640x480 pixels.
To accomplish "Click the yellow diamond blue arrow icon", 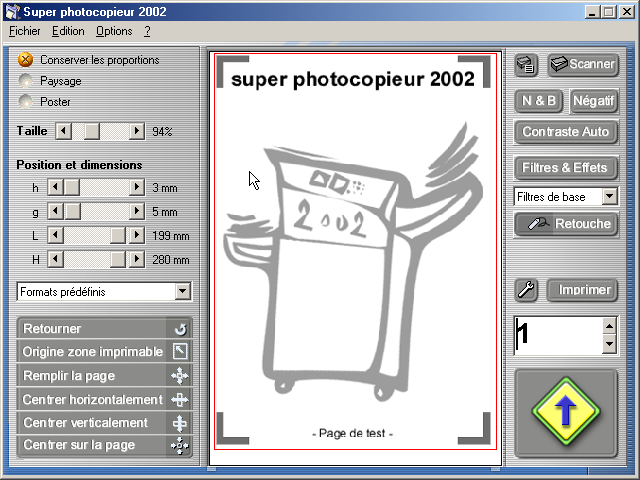I will pos(566,411).
